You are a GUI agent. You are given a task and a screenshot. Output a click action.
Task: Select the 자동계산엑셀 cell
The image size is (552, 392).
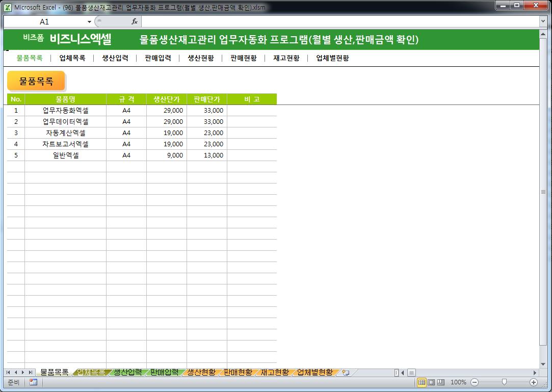click(65, 133)
